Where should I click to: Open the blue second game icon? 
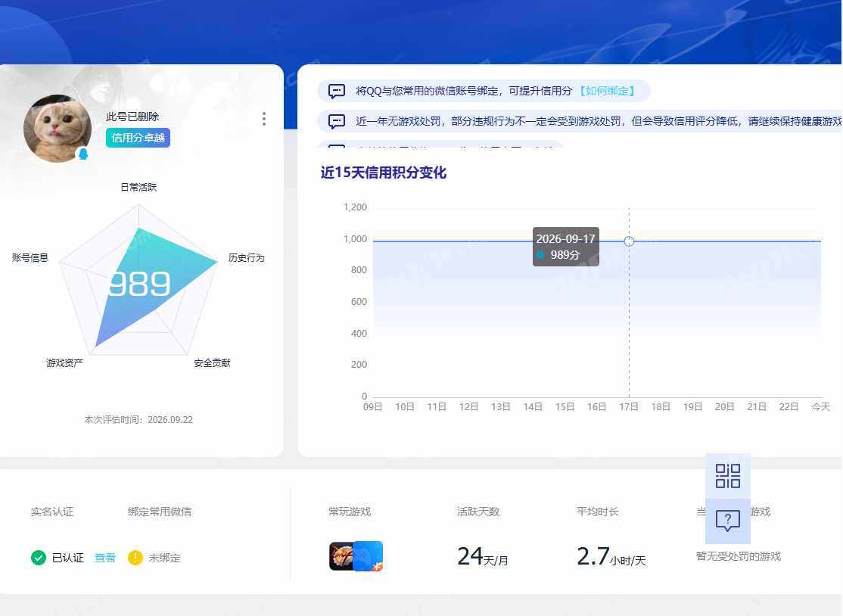point(369,556)
